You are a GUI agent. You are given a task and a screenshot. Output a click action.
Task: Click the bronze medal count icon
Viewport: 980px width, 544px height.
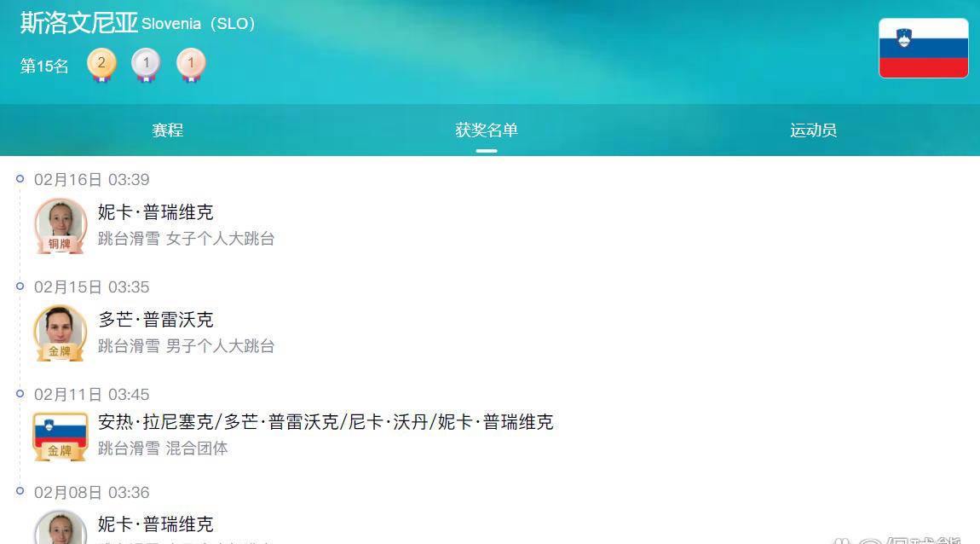click(x=191, y=65)
